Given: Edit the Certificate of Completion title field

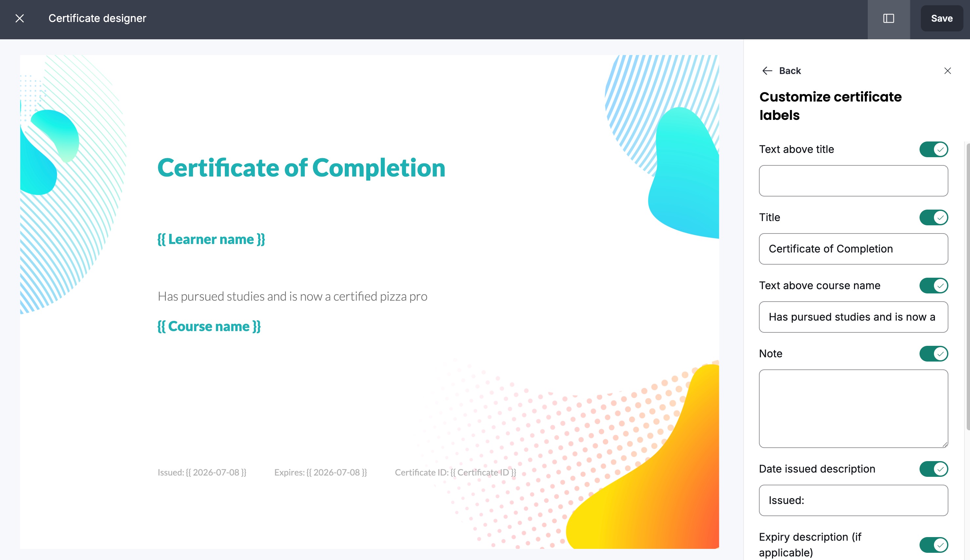Looking at the screenshot, I should coord(853,249).
